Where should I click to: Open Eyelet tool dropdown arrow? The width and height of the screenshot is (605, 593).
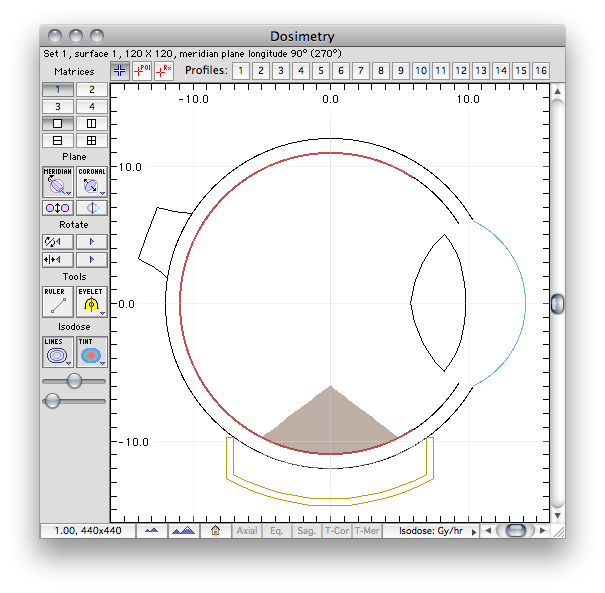click(102, 313)
